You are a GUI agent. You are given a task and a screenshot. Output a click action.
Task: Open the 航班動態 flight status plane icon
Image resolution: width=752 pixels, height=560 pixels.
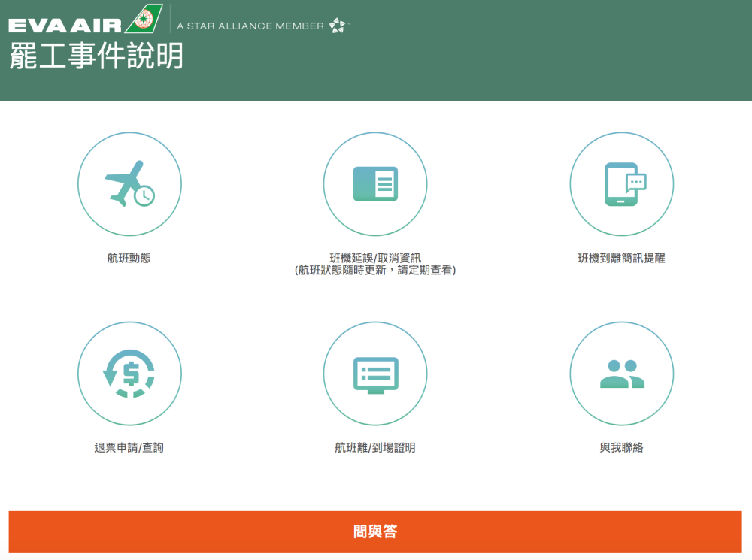click(x=129, y=184)
